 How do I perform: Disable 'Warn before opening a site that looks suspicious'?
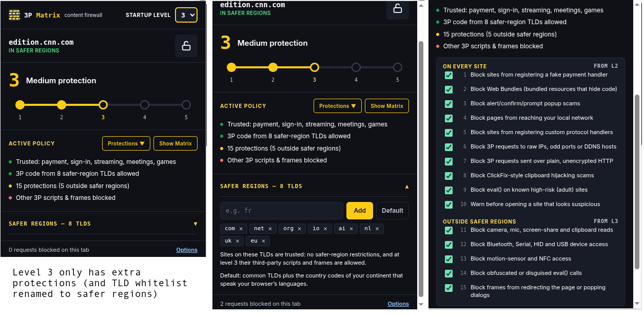448,205
